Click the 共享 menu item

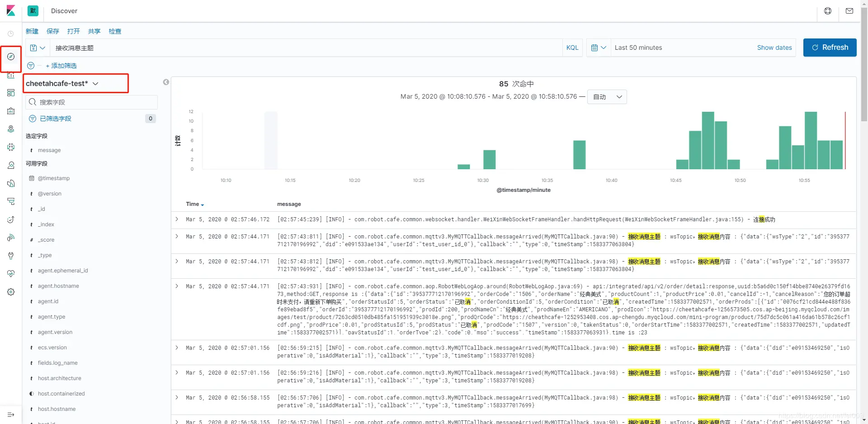94,31
